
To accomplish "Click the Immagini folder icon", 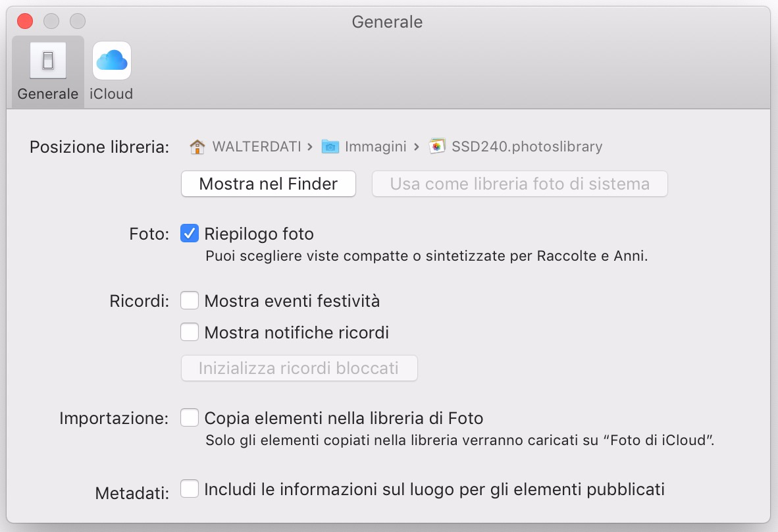I will (330, 147).
